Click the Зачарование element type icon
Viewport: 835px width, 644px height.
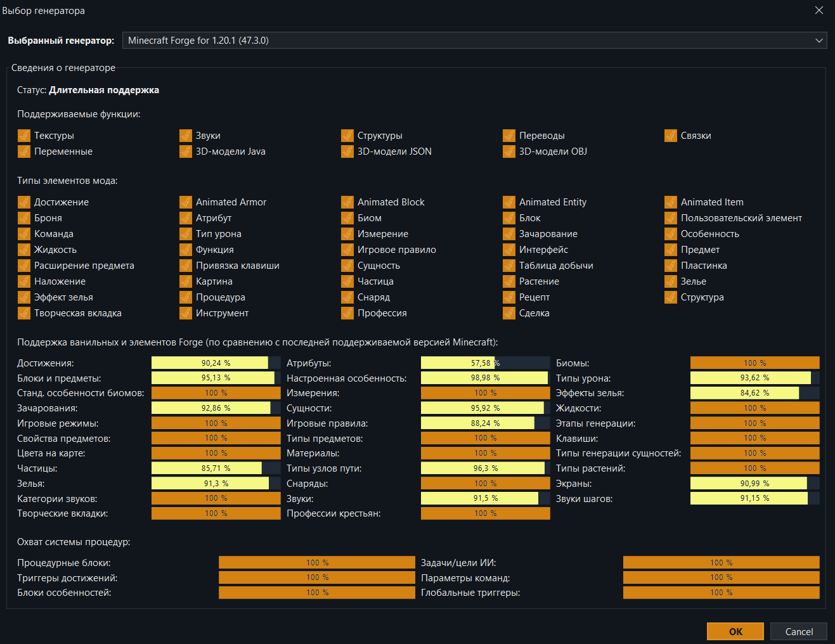click(x=509, y=234)
